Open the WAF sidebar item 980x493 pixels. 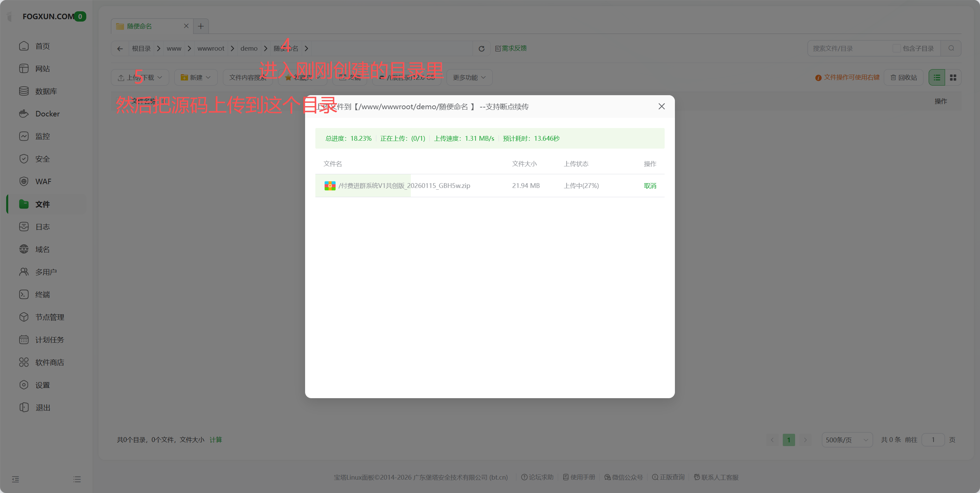click(x=43, y=181)
